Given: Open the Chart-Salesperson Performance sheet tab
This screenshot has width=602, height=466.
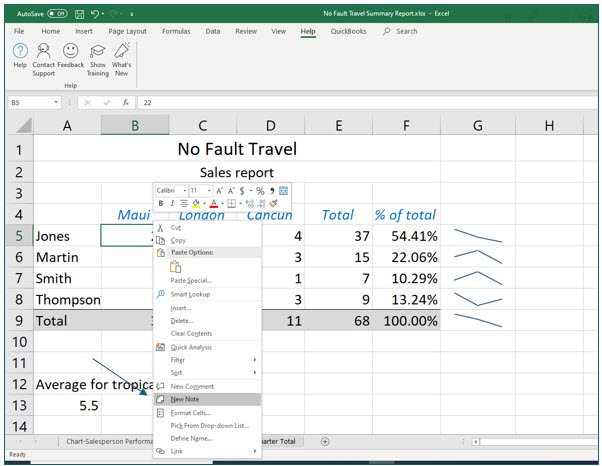Looking at the screenshot, I should [x=106, y=441].
